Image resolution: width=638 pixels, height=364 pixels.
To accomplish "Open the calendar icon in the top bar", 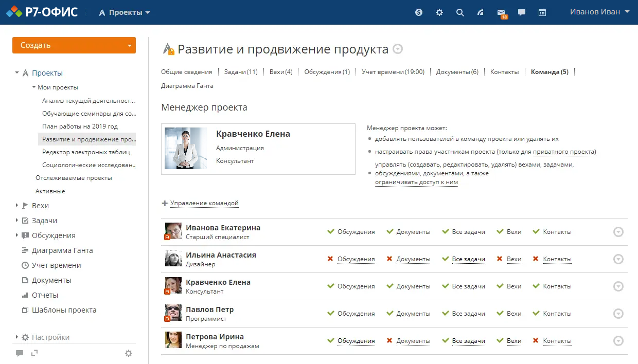I will click(542, 12).
